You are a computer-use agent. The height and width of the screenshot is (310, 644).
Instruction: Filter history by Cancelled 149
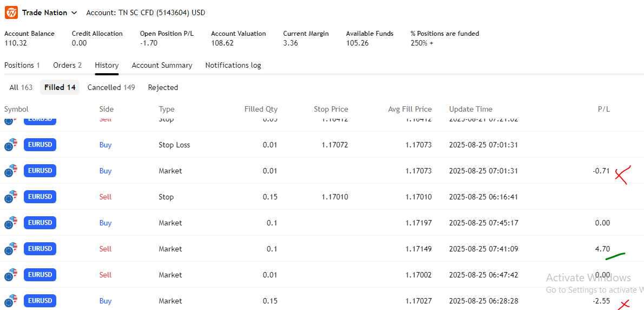tap(111, 87)
